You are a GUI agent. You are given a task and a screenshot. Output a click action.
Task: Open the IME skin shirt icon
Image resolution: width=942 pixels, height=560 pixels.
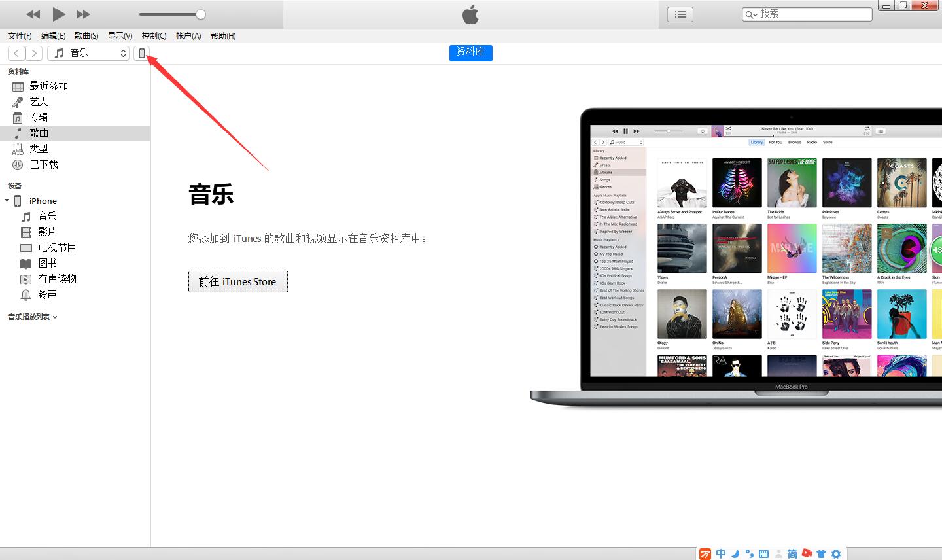tap(822, 553)
